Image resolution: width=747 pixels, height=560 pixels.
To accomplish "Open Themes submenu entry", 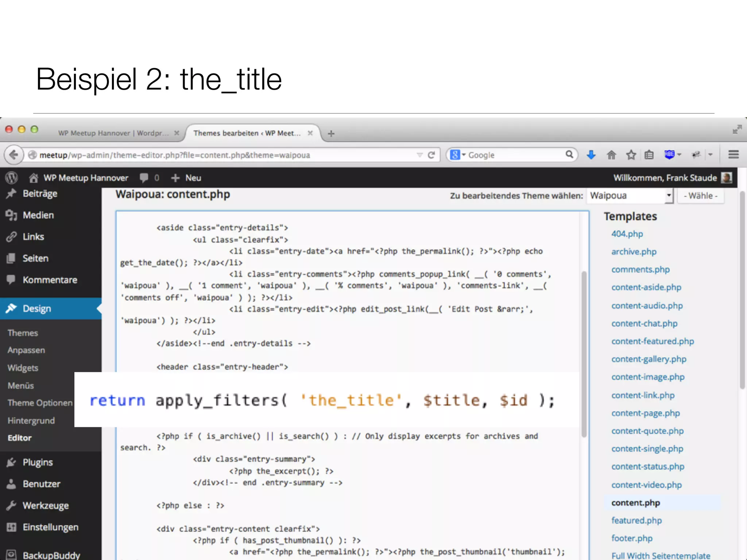I will point(23,333).
